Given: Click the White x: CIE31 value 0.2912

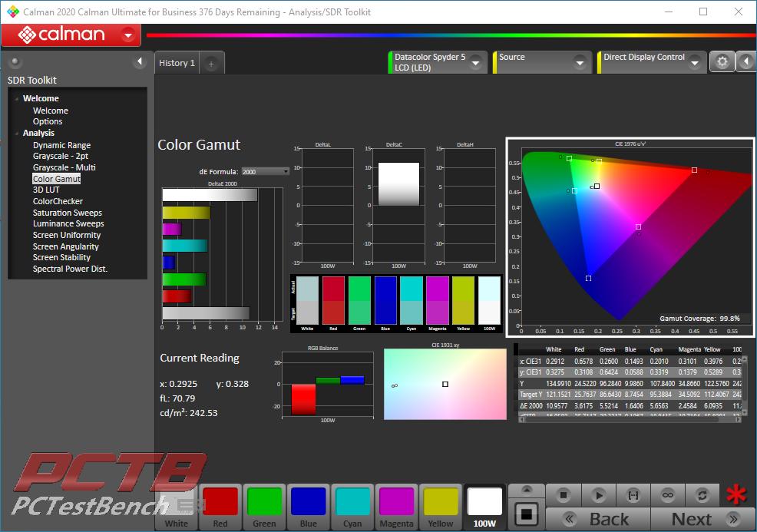Looking at the screenshot, I should click(555, 362).
